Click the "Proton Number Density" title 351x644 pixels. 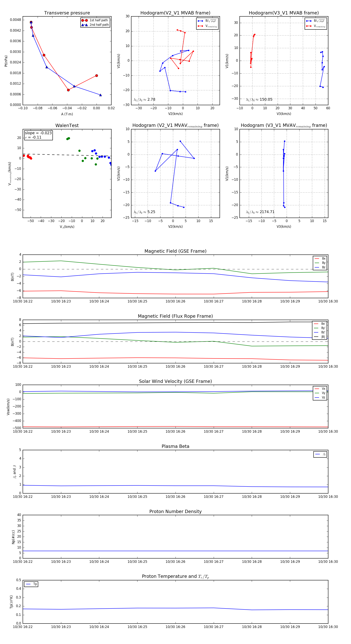pos(175,511)
